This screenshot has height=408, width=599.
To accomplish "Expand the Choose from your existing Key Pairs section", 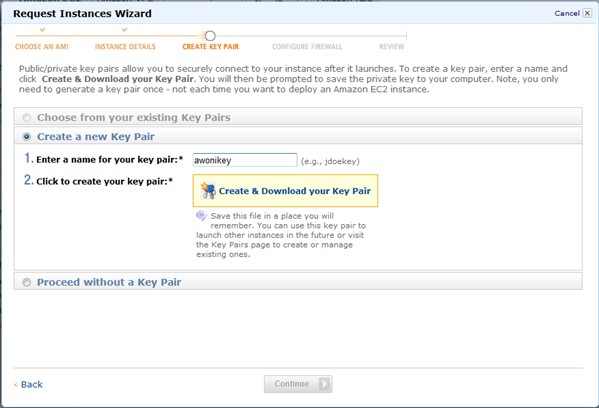I will [298, 117].
